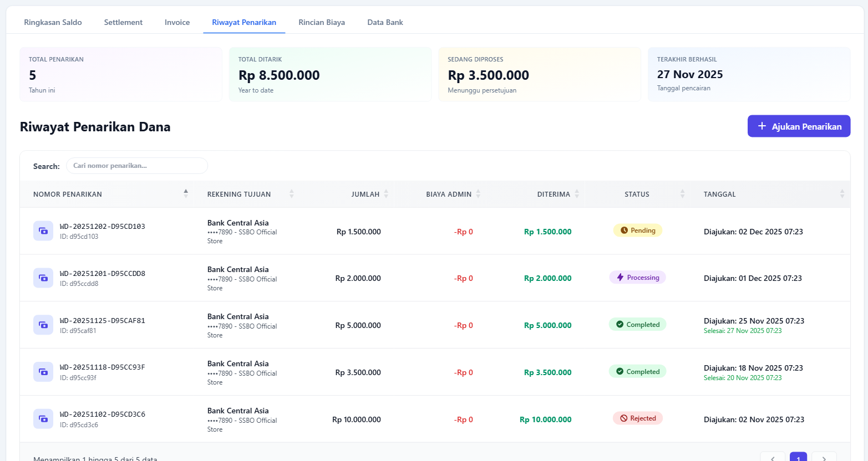
Task: Click wallet icon for WD-20251118-D95CC93F withdrawal
Action: pos(43,372)
